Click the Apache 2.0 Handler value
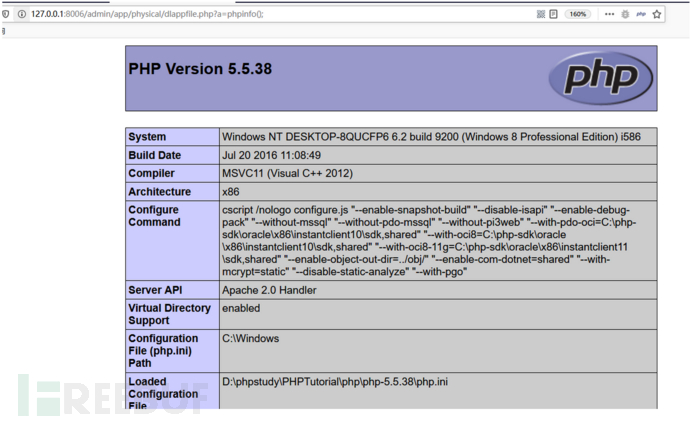 coord(269,290)
